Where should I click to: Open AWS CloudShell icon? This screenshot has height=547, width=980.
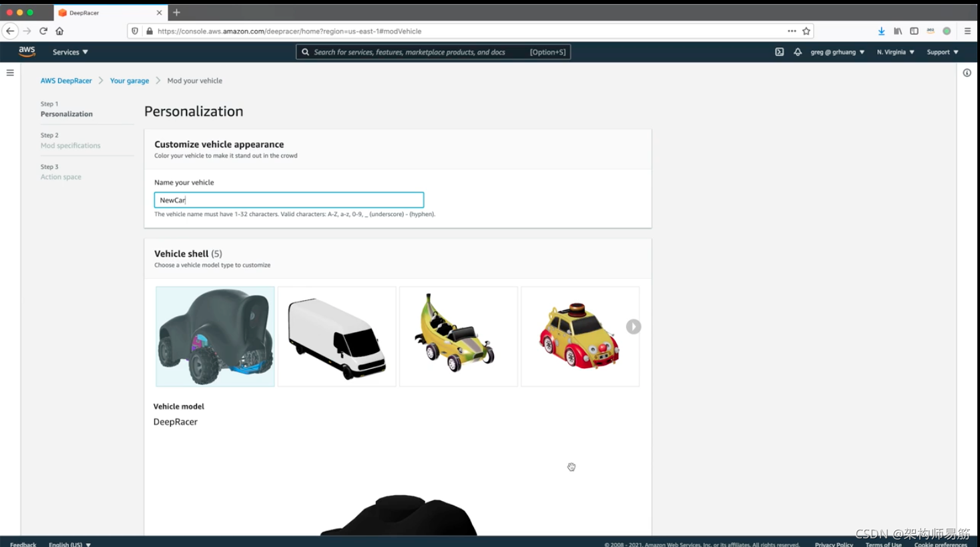point(779,51)
